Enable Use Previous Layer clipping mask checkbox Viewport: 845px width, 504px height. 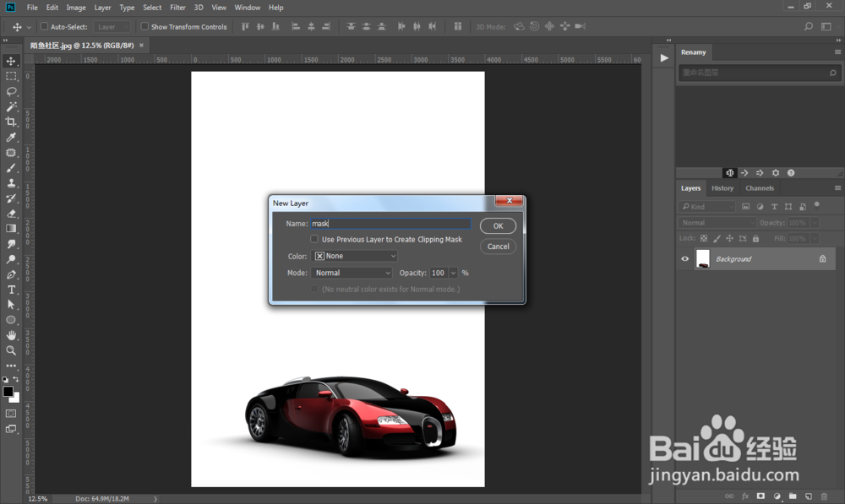(x=314, y=240)
